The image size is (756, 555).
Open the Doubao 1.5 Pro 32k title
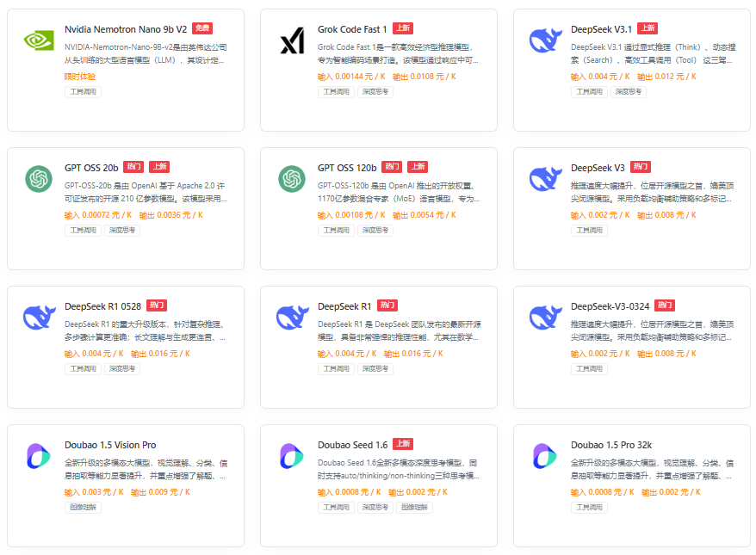pyautogui.click(x=611, y=445)
